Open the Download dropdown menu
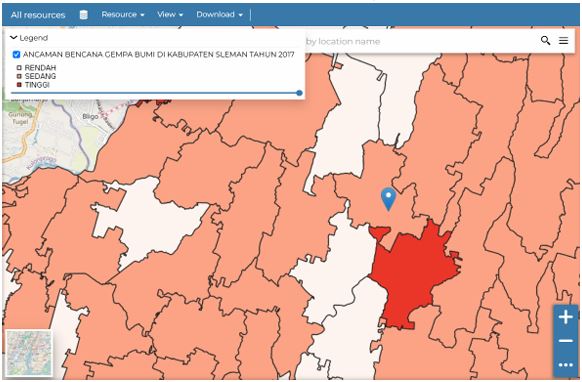This screenshot has height=382, width=582. 219,14
